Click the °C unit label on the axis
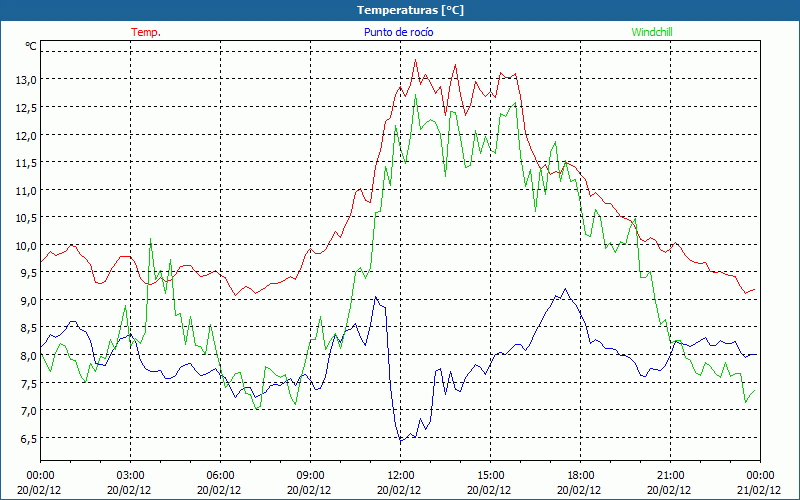Viewport: 800px width, 500px height. [x=31, y=46]
